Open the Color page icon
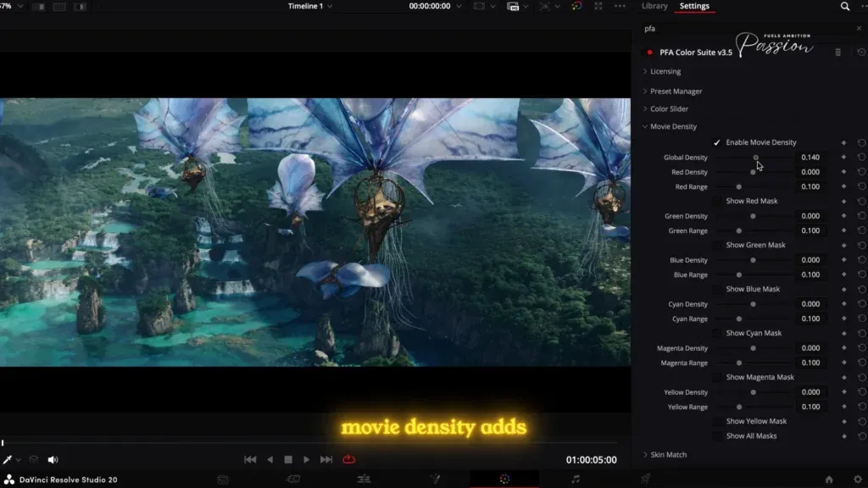 coord(504,480)
